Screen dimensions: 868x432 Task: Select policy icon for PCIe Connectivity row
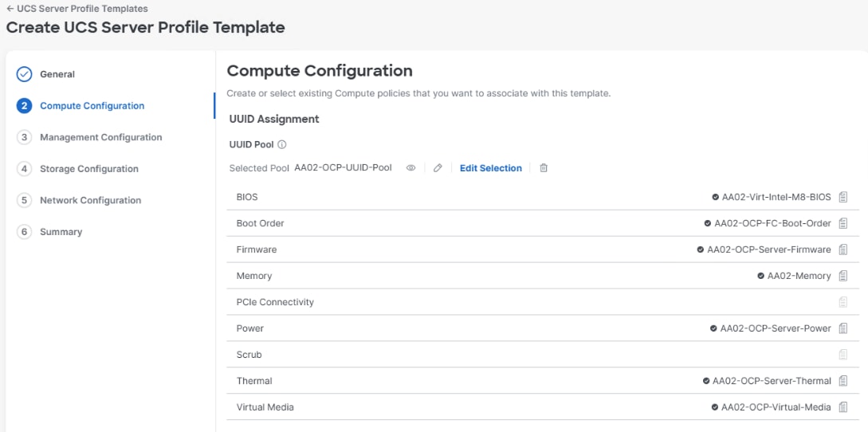843,302
